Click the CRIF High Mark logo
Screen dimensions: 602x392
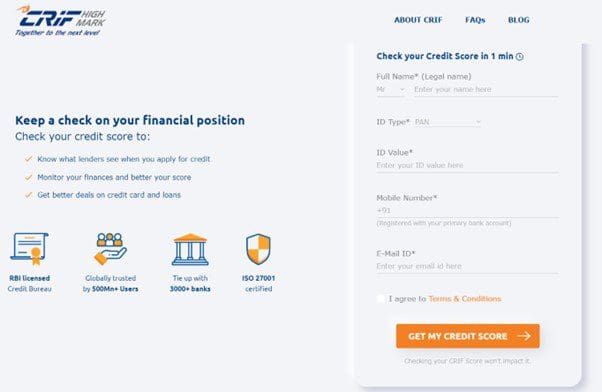61,21
